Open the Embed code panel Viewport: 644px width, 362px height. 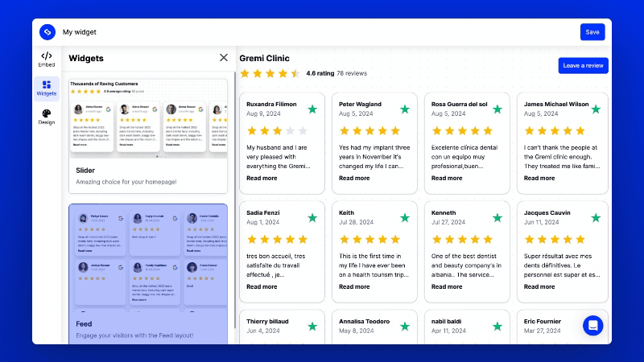(47, 60)
